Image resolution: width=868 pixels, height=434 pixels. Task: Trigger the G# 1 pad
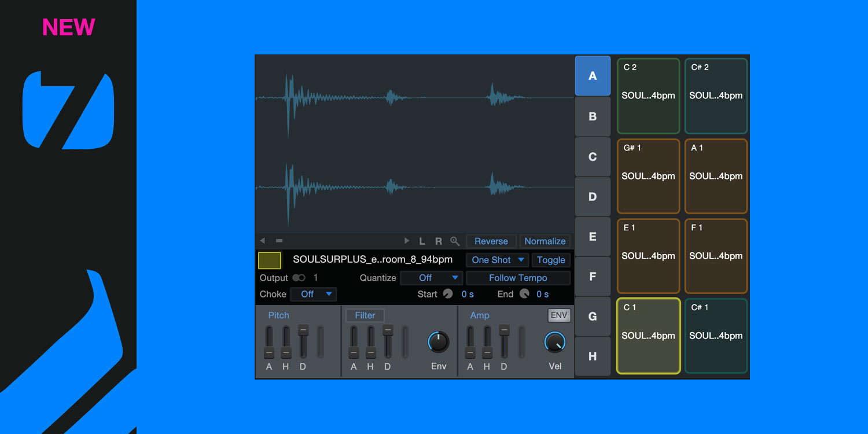coord(648,176)
